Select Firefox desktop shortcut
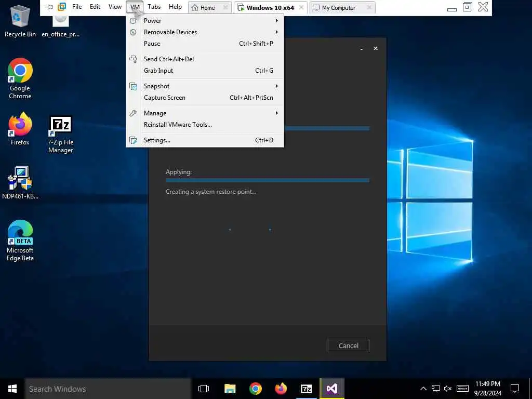Image resolution: width=532 pixels, height=399 pixels. pyautogui.click(x=20, y=129)
